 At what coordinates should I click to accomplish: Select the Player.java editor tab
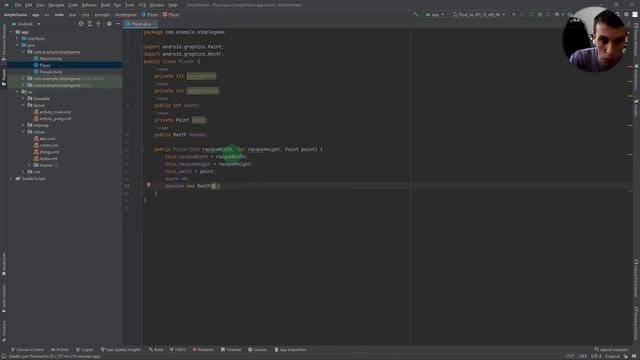[141, 24]
